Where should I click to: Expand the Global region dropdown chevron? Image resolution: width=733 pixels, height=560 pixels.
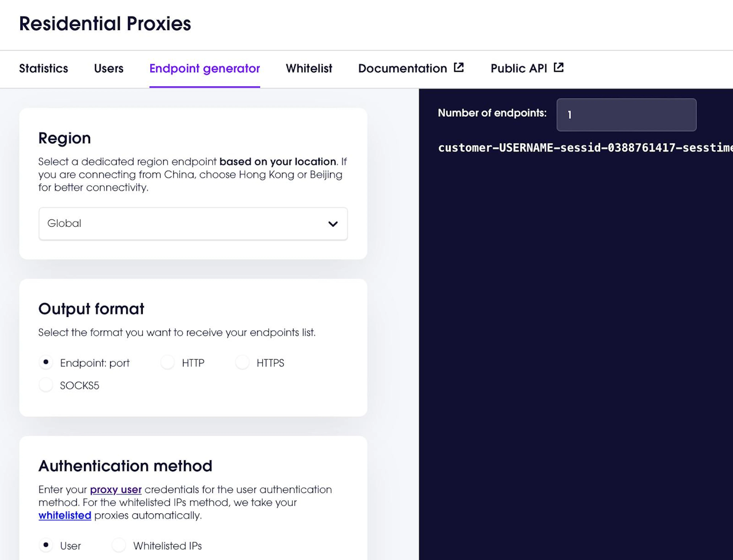coord(333,224)
